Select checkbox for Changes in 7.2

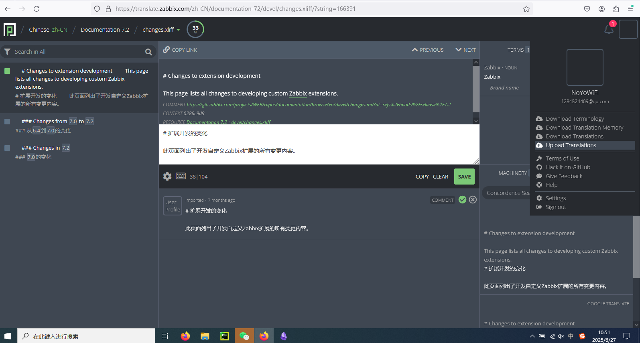tap(7, 148)
